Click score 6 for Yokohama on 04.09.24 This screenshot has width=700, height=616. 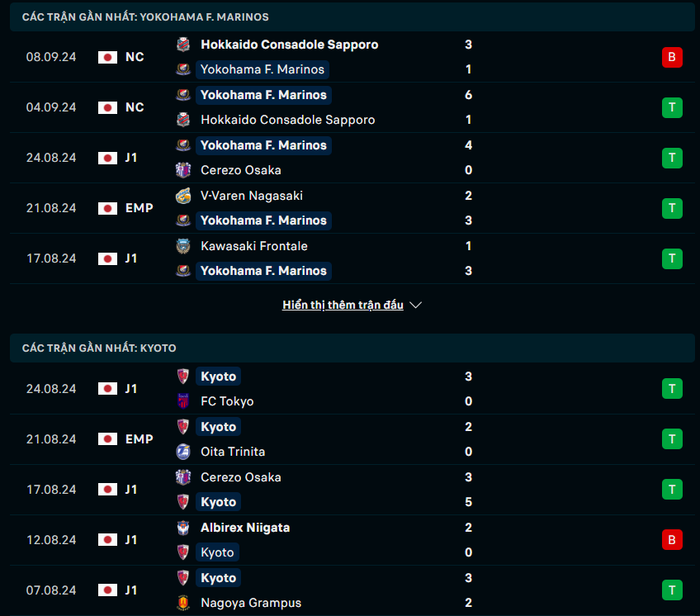tap(468, 95)
